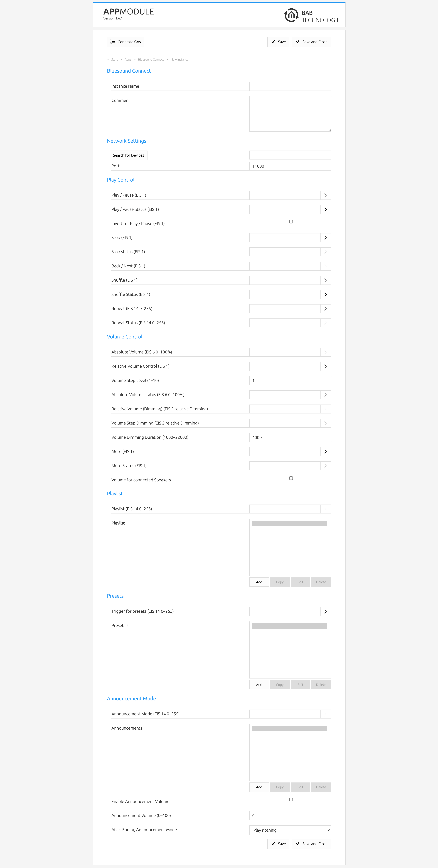Open address picker arrow for Trigger for presets
The width and height of the screenshot is (438, 868).
coord(325,611)
